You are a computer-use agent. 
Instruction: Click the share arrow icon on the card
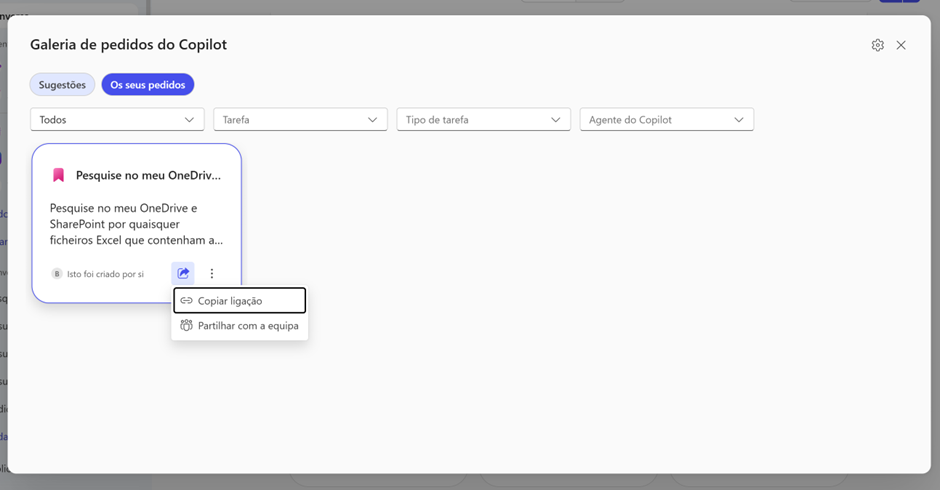[183, 273]
